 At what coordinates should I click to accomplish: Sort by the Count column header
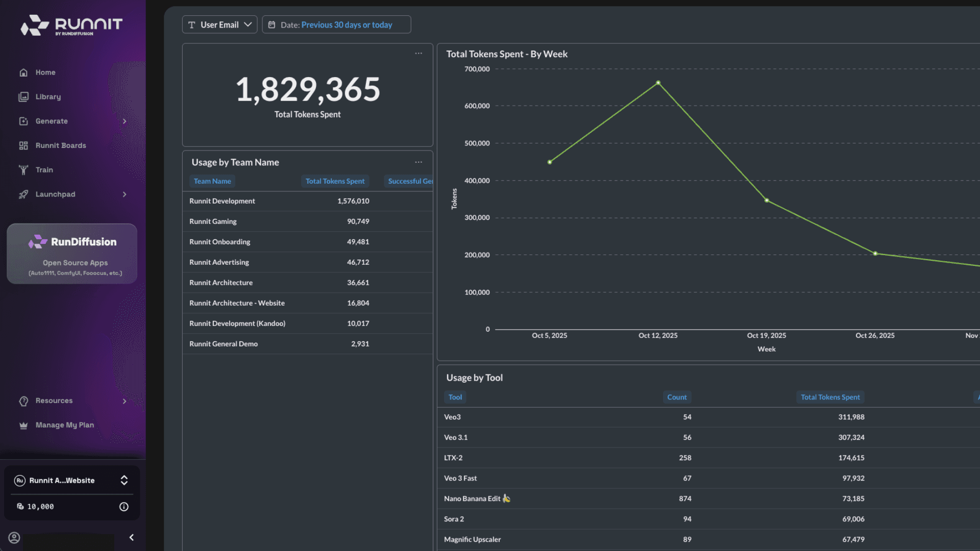677,397
